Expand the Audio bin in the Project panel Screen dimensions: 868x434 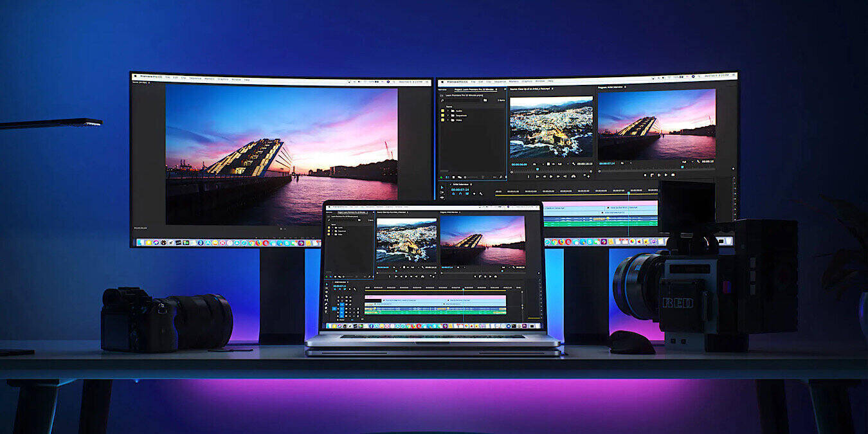448,111
